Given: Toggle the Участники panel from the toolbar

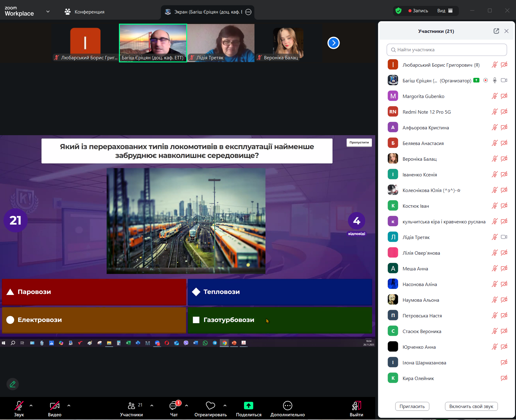Looking at the screenshot, I should pos(132,406).
